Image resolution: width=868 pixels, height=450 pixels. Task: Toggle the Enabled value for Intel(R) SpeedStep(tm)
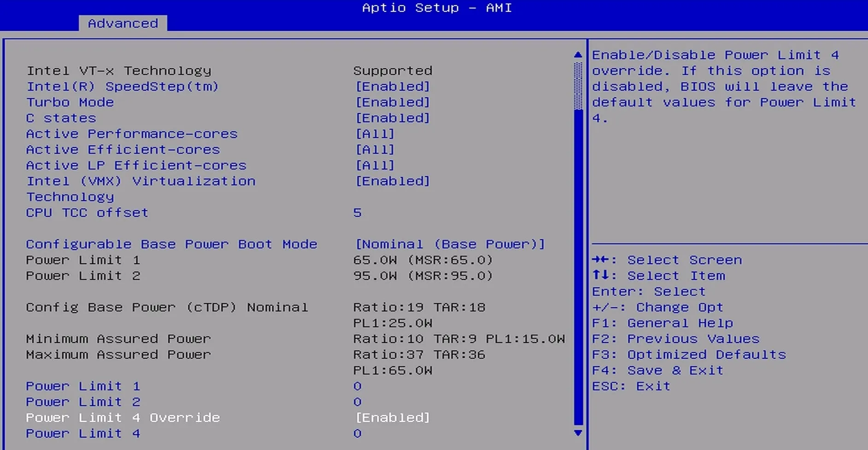pos(393,87)
